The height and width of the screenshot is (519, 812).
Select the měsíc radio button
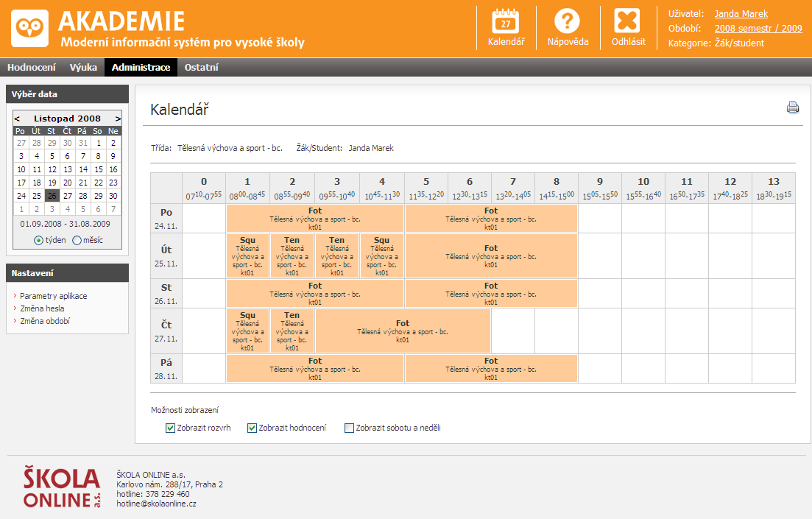pos(77,240)
